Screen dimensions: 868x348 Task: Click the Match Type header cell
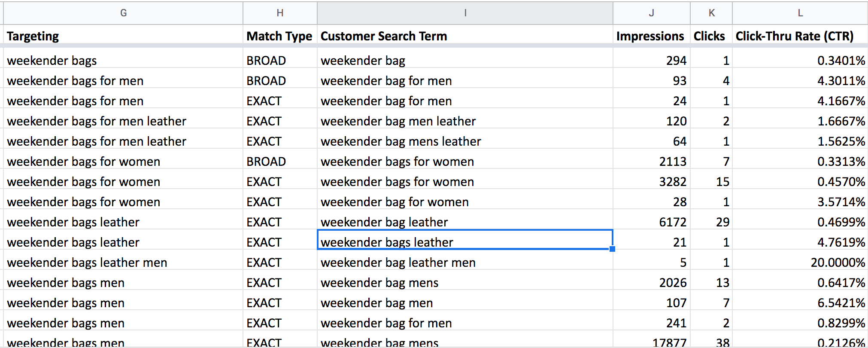point(280,36)
